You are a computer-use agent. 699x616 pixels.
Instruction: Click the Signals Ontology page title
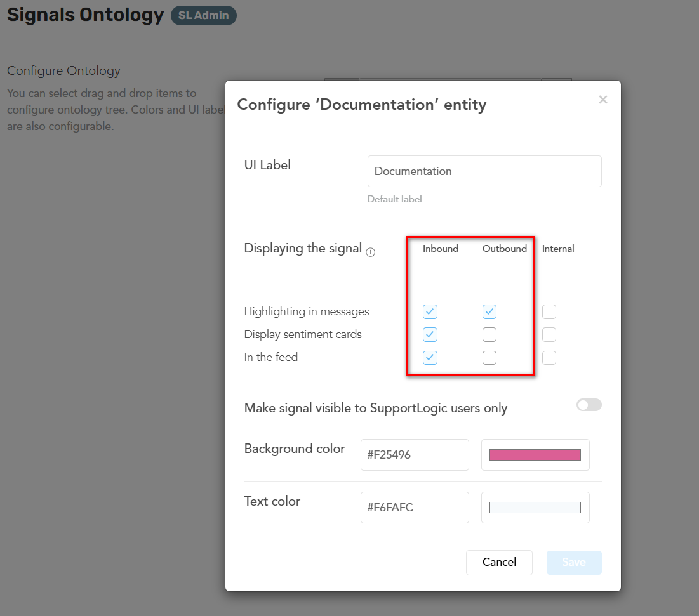(x=86, y=15)
